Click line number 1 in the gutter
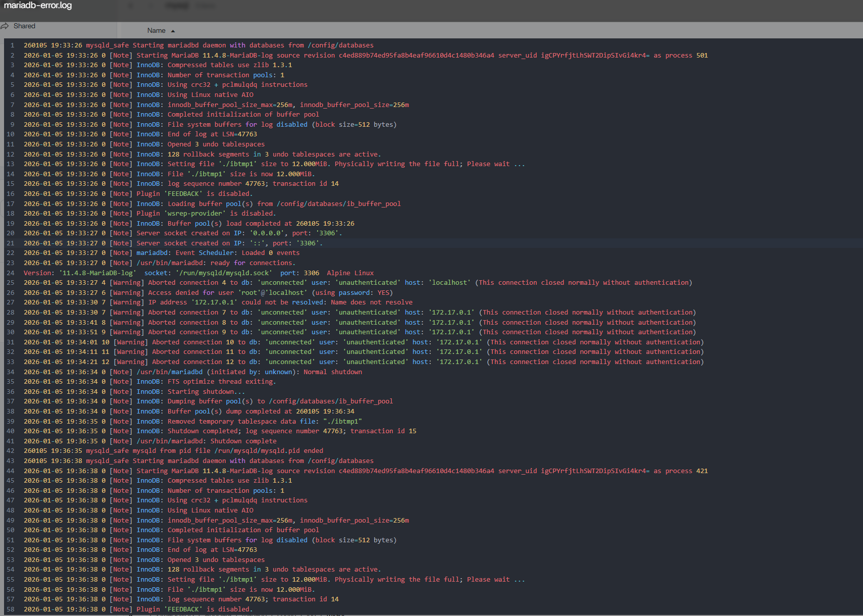 tap(12, 45)
